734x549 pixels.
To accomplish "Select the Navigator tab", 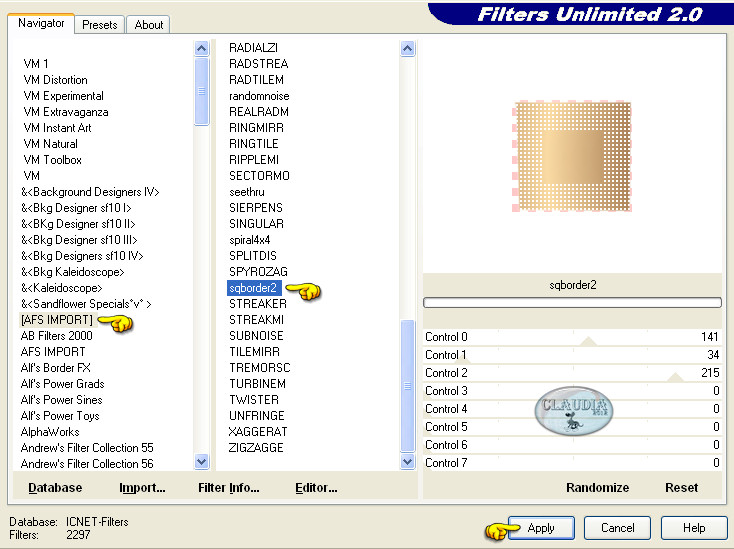I will click(41, 23).
